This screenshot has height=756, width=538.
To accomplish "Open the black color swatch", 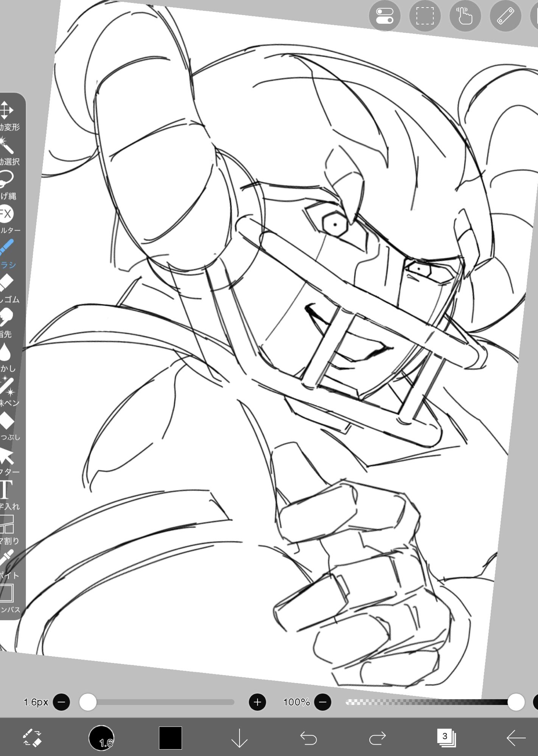I will click(x=170, y=737).
